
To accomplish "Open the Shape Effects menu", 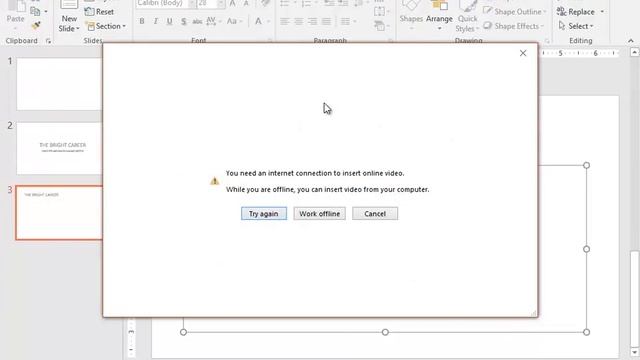I will click(513, 26).
